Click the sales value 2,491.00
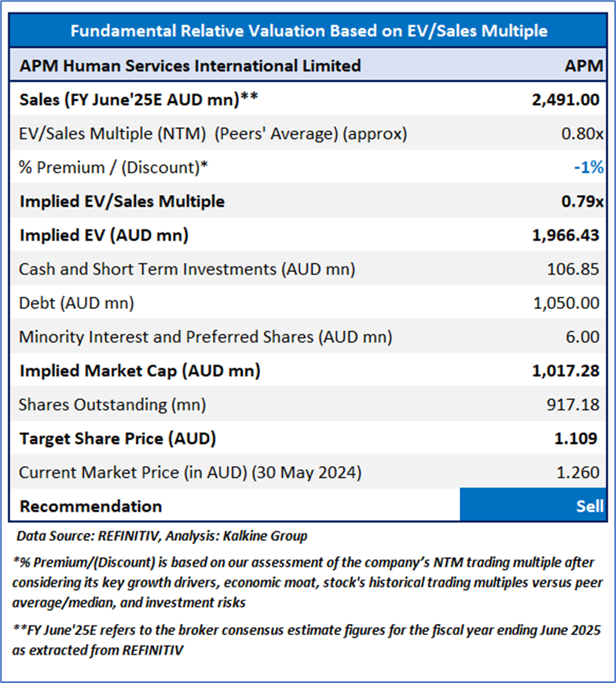 click(566, 100)
